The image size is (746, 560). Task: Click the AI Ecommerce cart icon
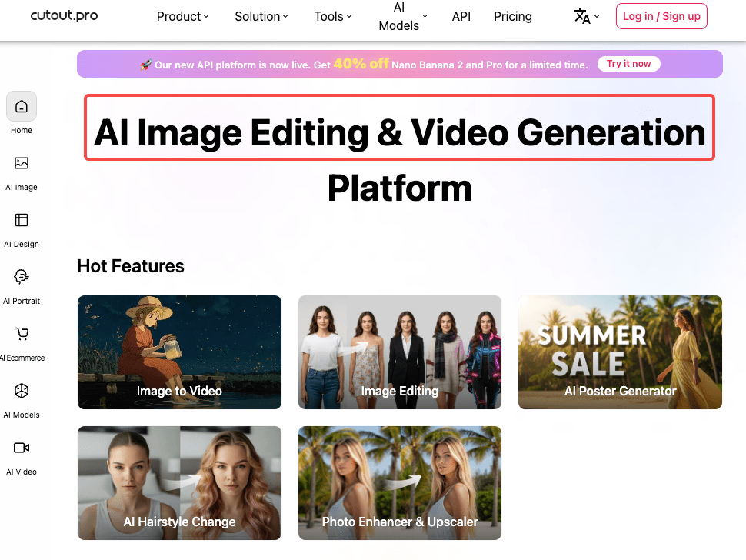tap(22, 334)
